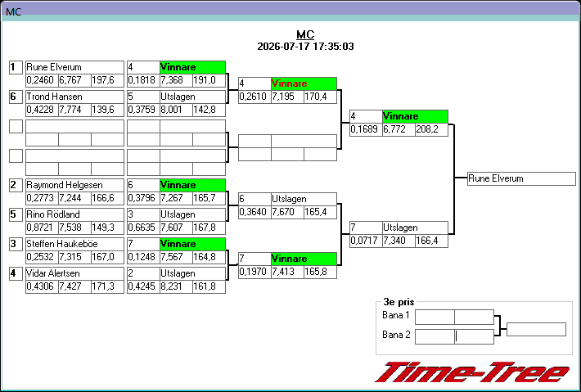Click speed value 191,0
581x392 pixels.
[x=209, y=80]
